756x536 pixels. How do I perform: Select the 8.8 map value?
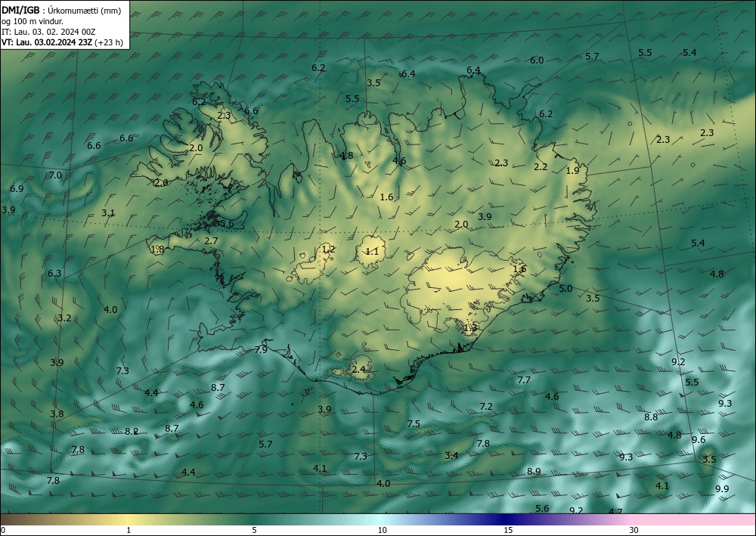pos(651,417)
